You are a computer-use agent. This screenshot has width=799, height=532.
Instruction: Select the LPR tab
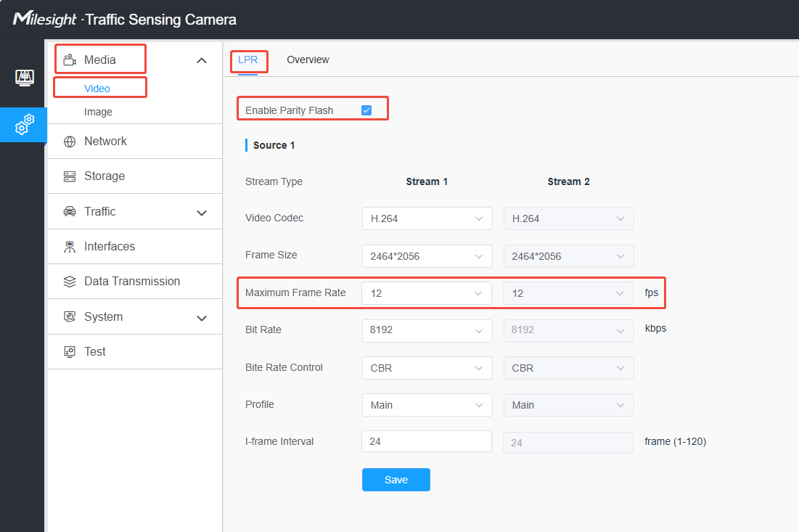pyautogui.click(x=248, y=60)
